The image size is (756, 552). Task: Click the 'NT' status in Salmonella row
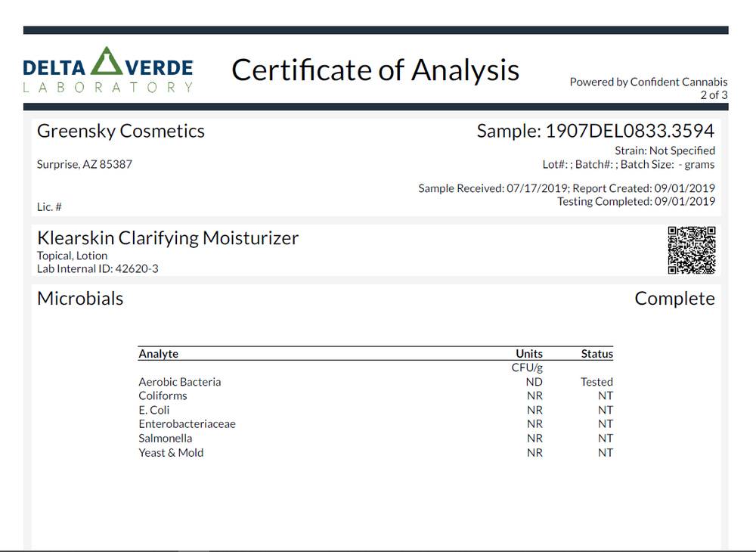pyautogui.click(x=606, y=439)
